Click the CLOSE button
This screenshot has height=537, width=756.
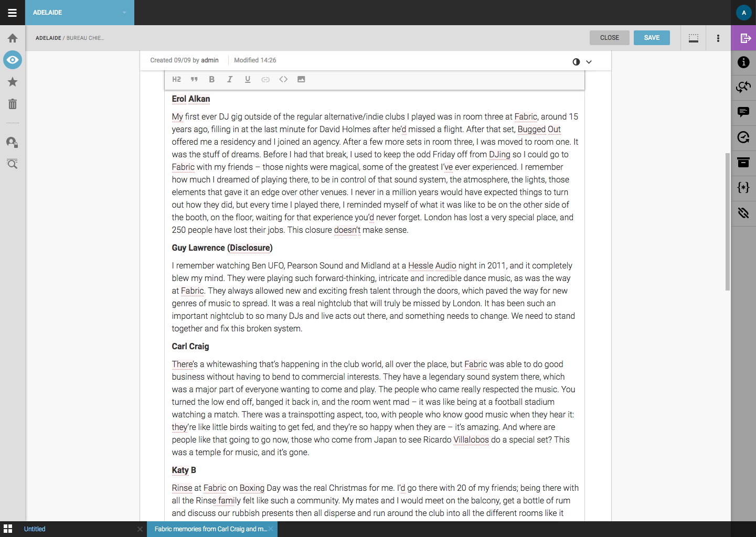pos(610,38)
